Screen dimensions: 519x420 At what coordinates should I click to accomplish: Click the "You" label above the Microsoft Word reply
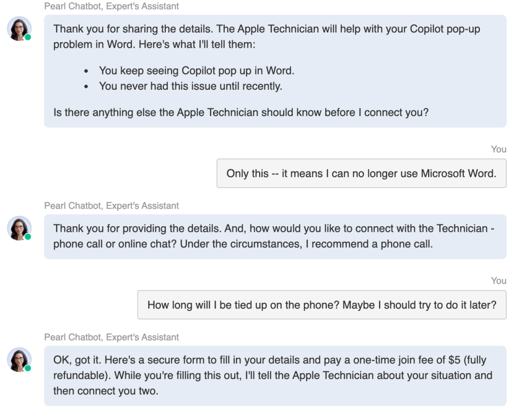point(498,149)
